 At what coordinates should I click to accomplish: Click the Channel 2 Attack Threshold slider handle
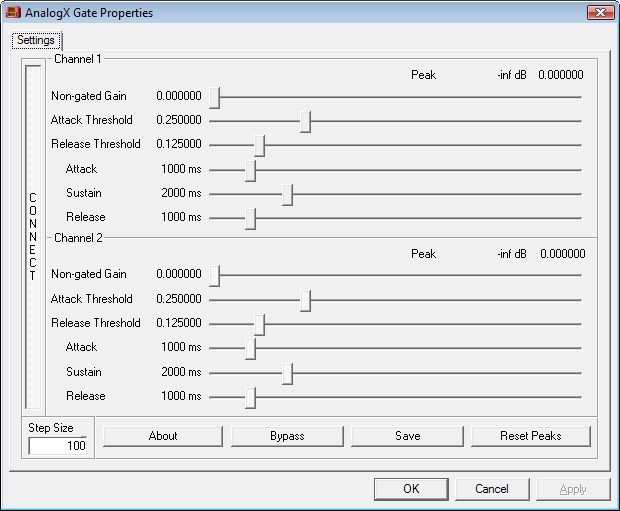point(306,300)
